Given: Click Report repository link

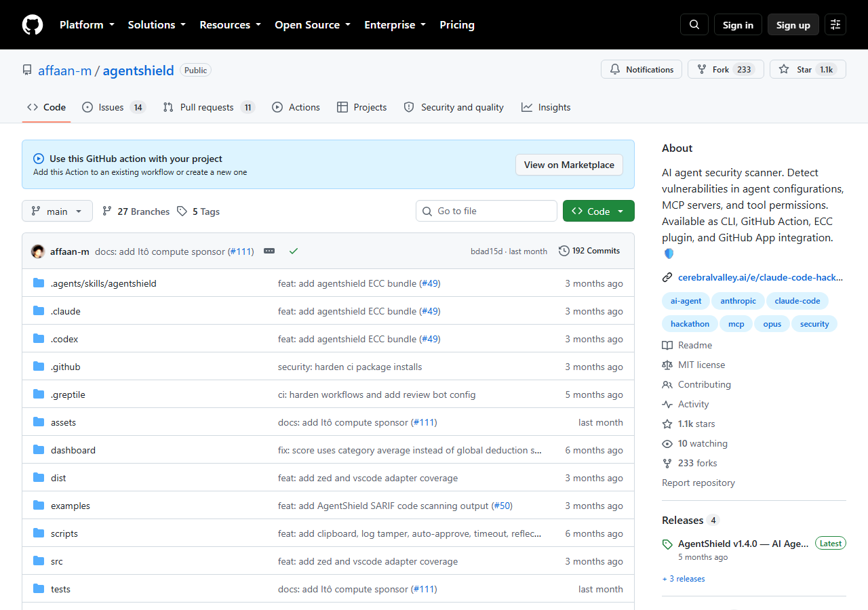Looking at the screenshot, I should [698, 483].
